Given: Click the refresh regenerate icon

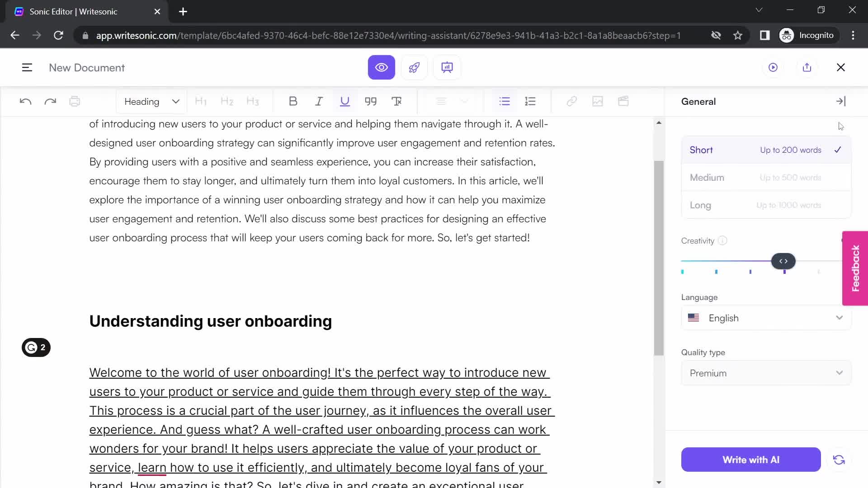Looking at the screenshot, I should coord(839,460).
